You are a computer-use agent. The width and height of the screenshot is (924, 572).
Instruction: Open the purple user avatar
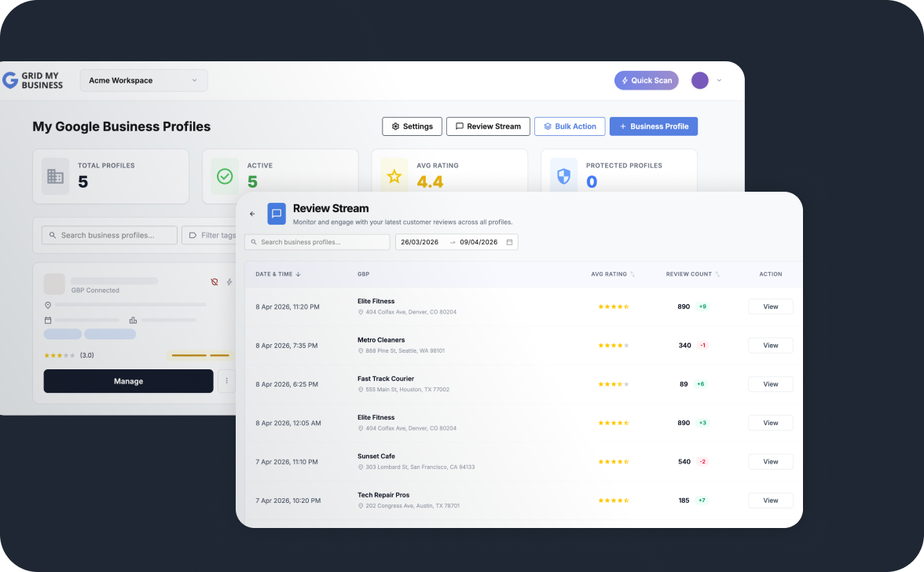point(699,80)
